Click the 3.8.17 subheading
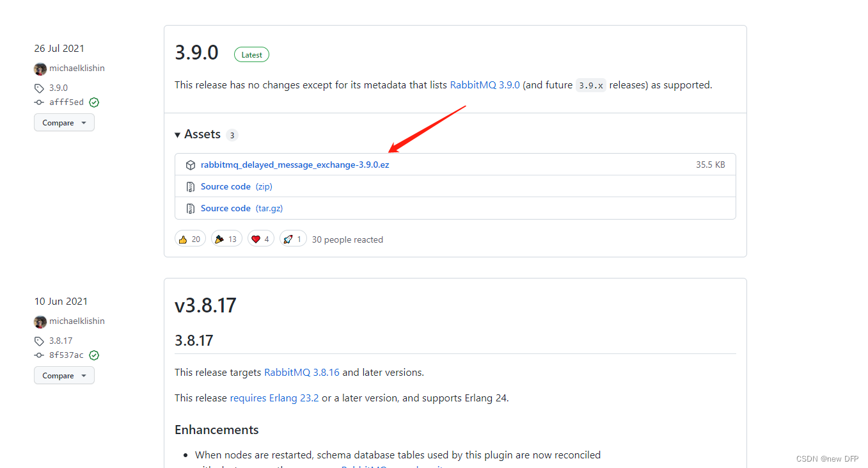Viewport: 868px width, 468px height. [194, 341]
